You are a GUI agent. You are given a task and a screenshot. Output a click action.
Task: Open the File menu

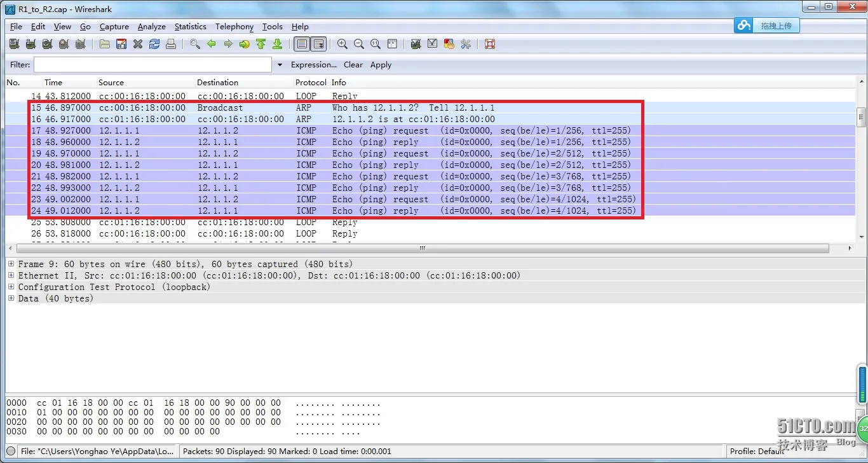(x=16, y=27)
